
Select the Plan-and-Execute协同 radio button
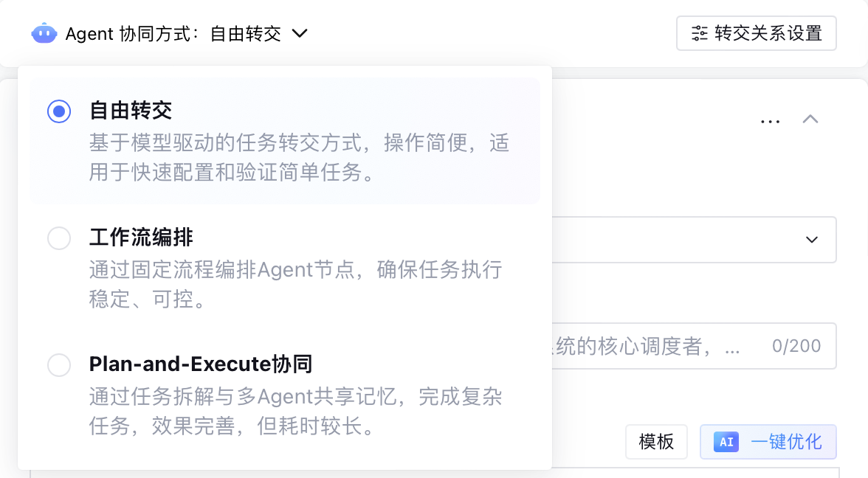click(59, 365)
